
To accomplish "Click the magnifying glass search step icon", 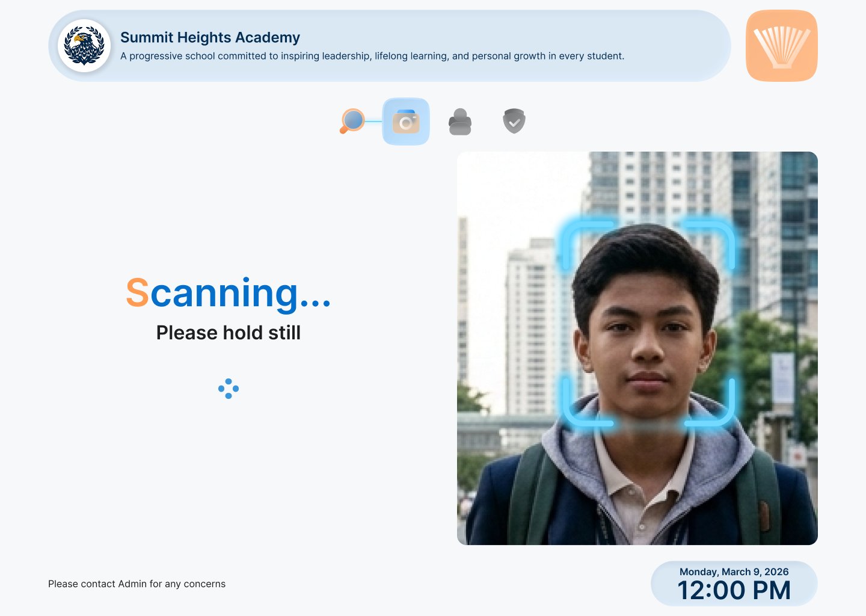I will [352, 121].
